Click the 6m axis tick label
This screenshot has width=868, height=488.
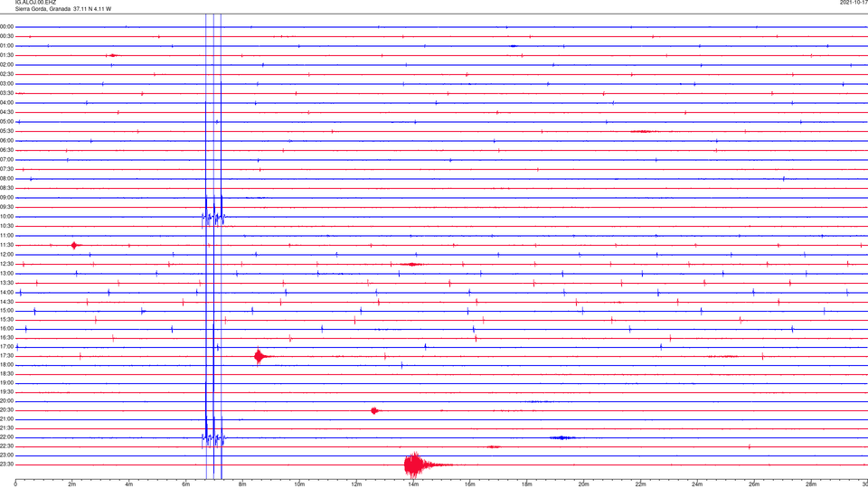[186, 484]
